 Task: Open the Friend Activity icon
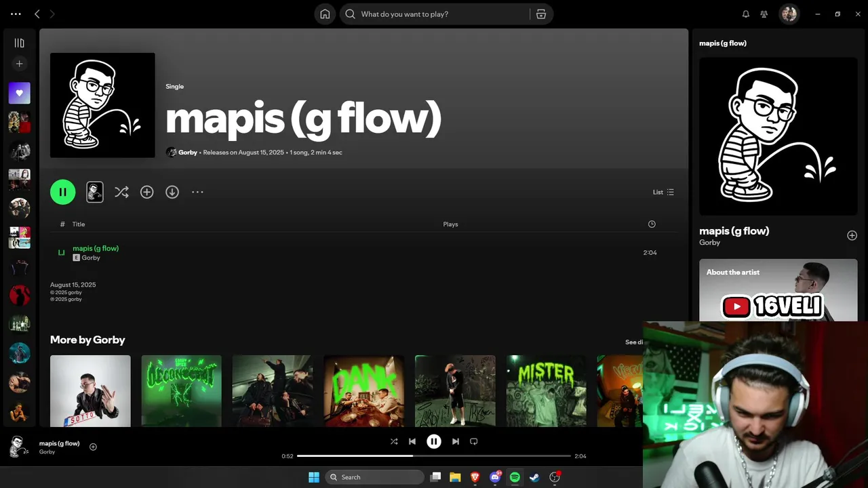coord(764,14)
